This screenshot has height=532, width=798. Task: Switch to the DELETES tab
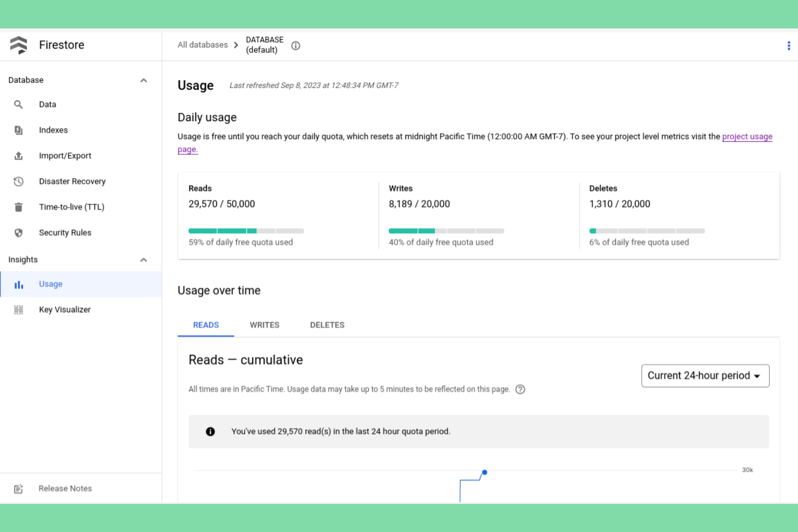[x=327, y=325]
